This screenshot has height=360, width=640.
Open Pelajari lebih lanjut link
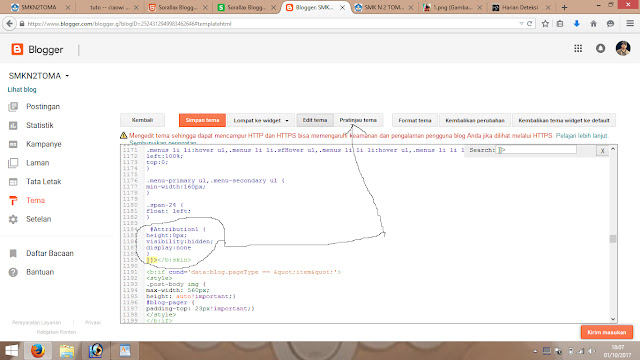pos(582,136)
